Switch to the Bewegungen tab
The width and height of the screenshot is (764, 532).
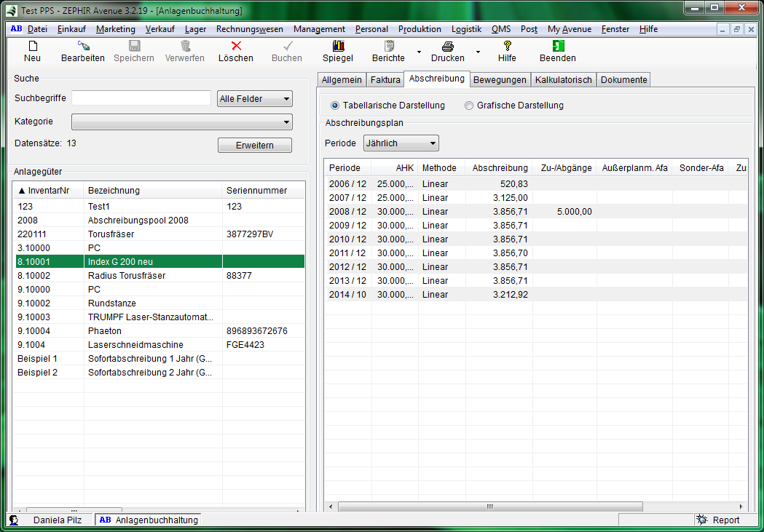(x=500, y=80)
